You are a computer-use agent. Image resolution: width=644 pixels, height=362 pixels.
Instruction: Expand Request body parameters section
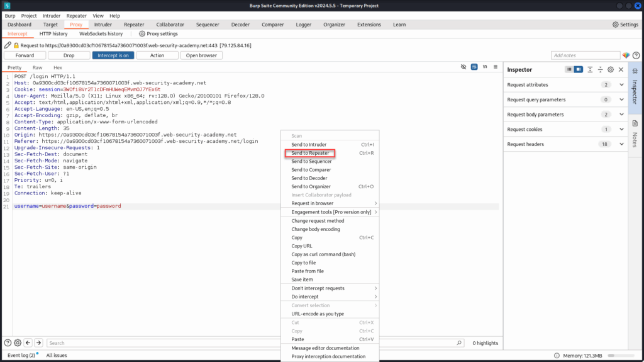(x=566, y=115)
